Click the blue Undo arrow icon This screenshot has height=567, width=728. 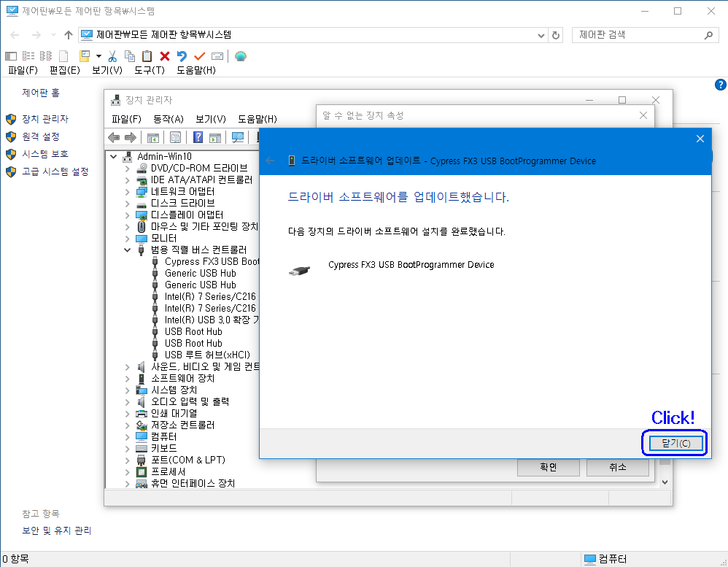pos(182,56)
